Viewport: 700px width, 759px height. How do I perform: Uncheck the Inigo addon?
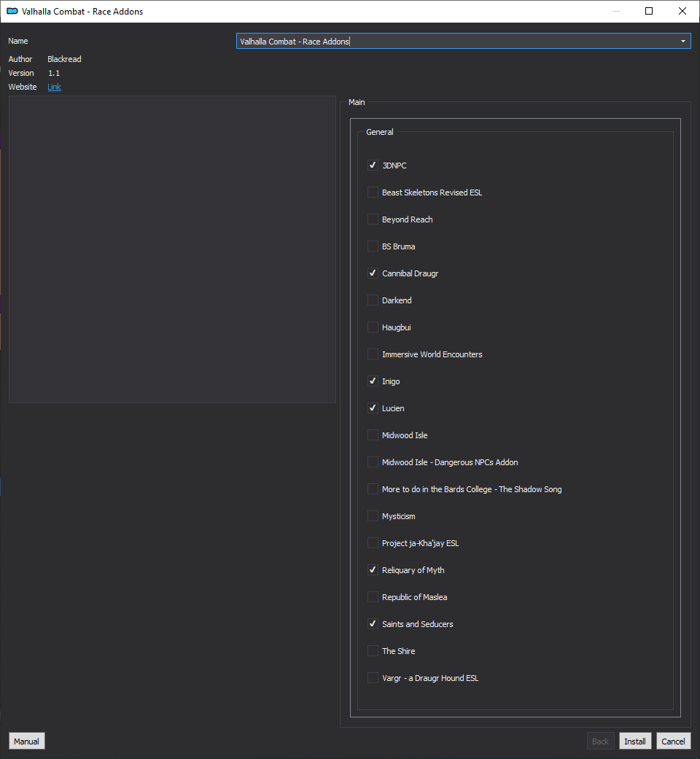pos(373,381)
